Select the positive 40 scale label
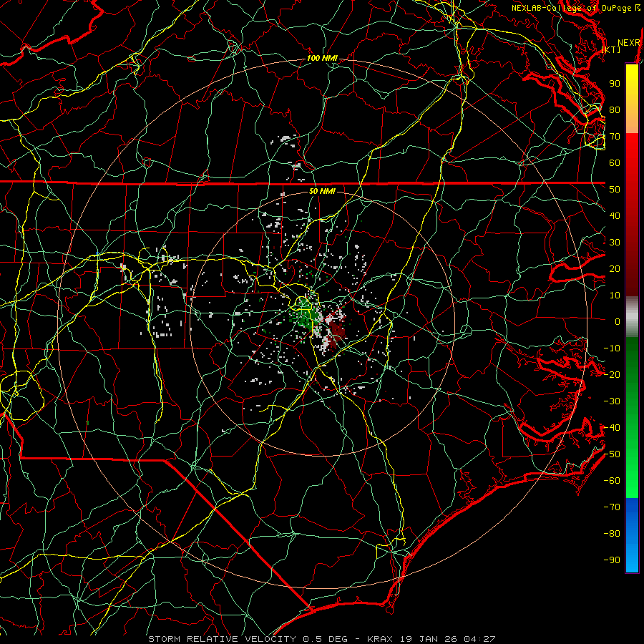This screenshot has width=644, height=644. click(x=615, y=216)
